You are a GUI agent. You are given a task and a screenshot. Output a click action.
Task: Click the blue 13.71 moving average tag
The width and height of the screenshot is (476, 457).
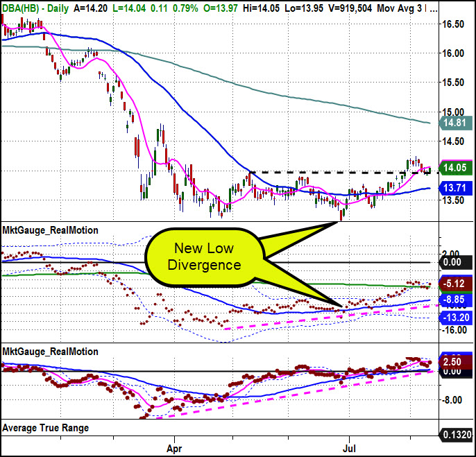455,188
